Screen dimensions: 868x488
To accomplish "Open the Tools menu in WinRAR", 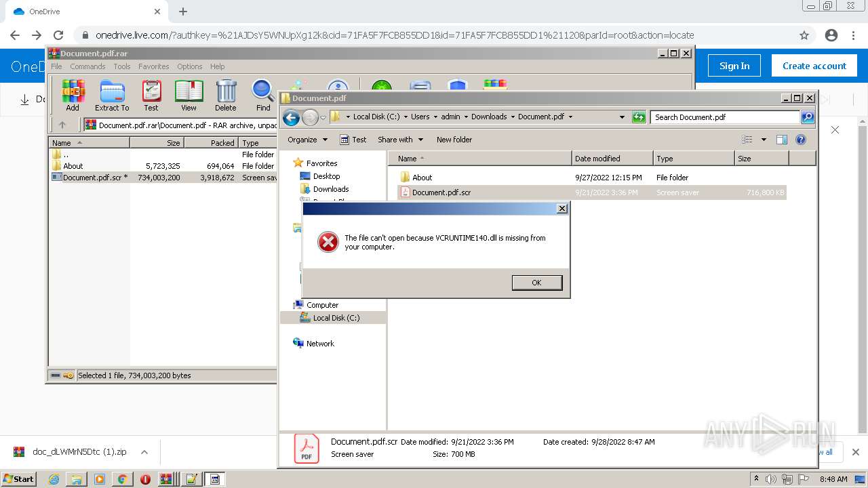I will tap(122, 66).
